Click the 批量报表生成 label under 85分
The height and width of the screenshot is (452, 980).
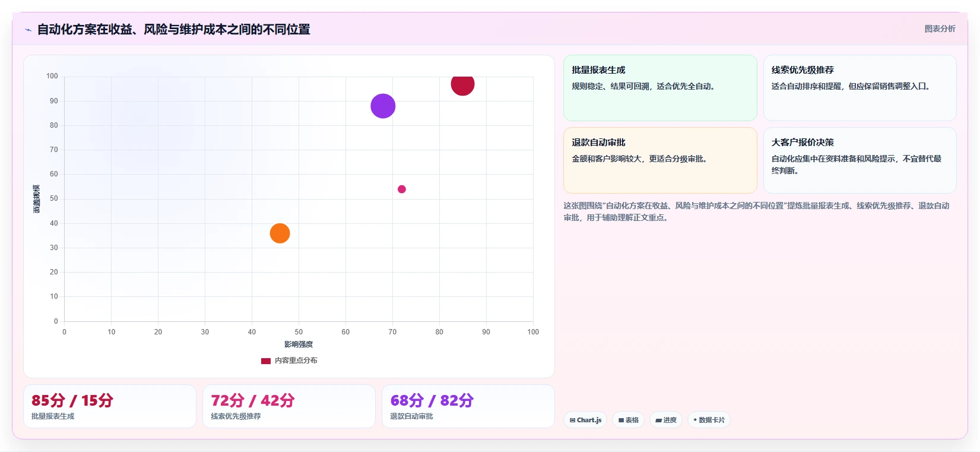(x=53, y=416)
